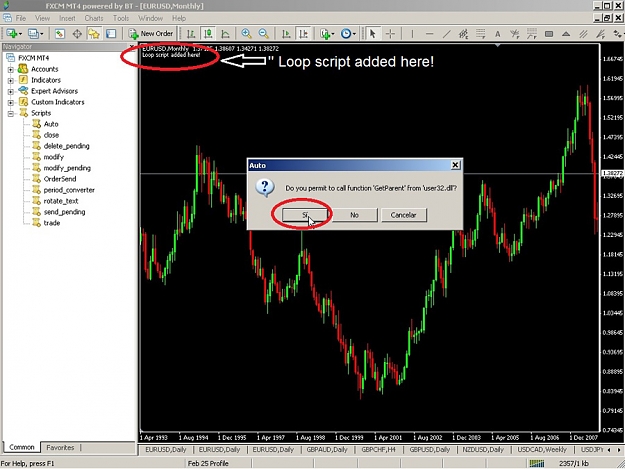Switch to the USDCAD,Weekly chart tab
This screenshot has height=469, width=625.
[542, 449]
